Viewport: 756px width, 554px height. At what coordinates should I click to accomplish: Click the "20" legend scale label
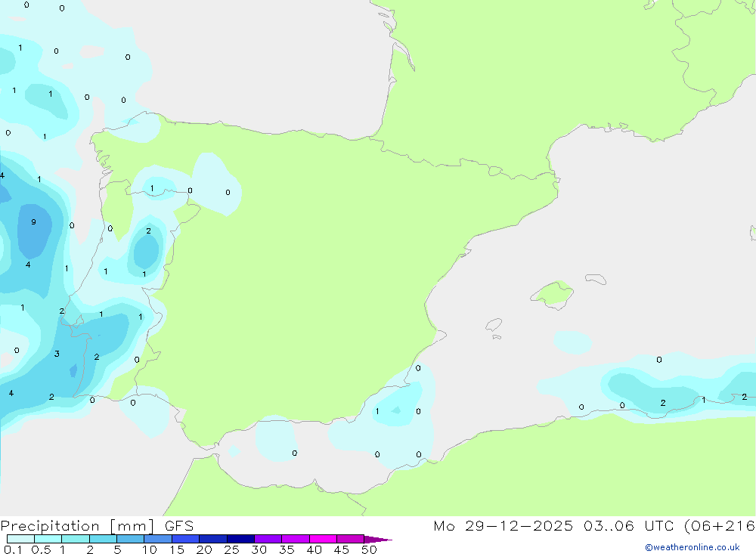pos(204,549)
